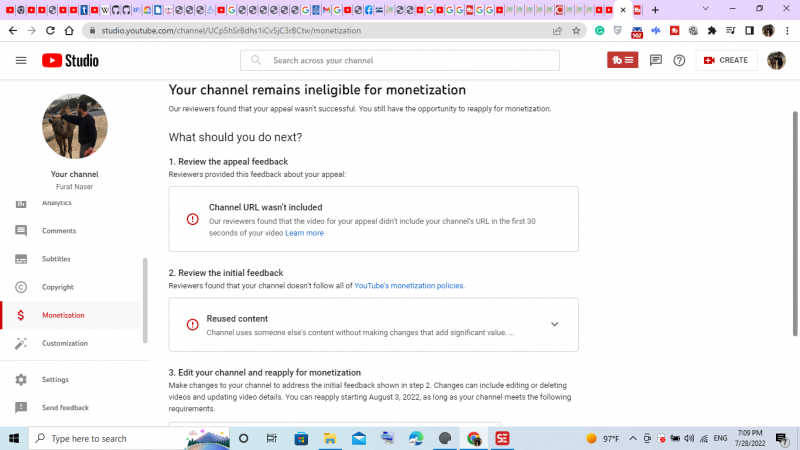Go to Monetization in the sidebar
The height and width of the screenshot is (450, 800).
(x=63, y=315)
